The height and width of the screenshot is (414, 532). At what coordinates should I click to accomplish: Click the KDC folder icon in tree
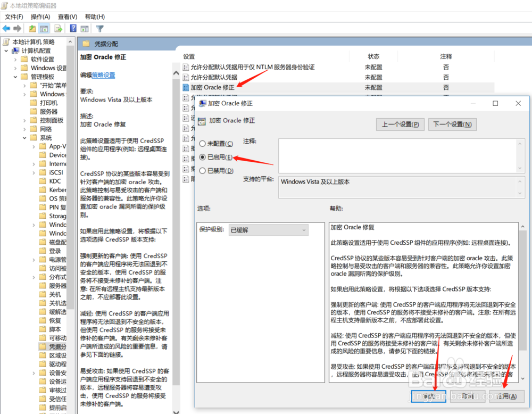click(x=43, y=181)
